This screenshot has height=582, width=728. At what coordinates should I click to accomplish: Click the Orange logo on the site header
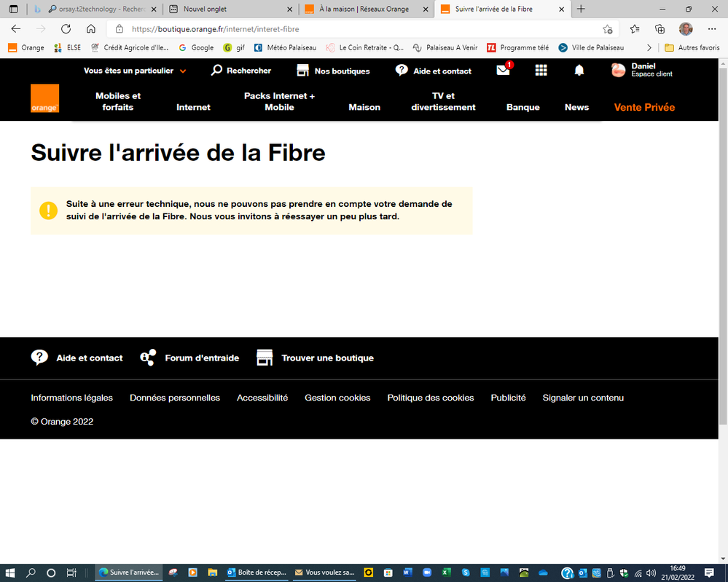click(x=44, y=98)
